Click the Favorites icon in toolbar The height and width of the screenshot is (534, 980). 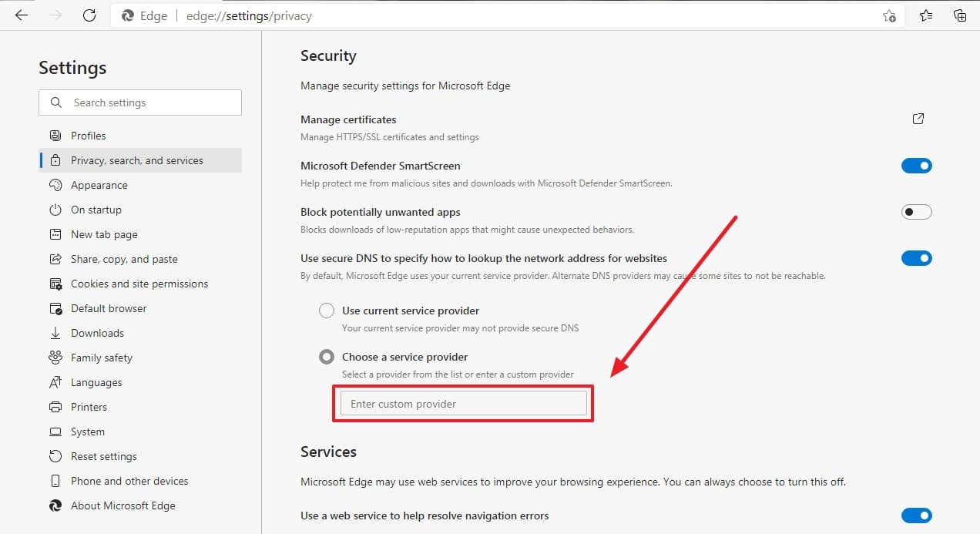coord(925,15)
